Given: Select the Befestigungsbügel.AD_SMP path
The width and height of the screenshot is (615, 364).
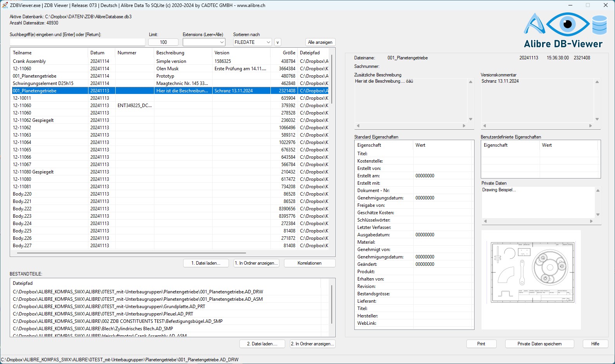Looking at the screenshot, I should [166, 321].
